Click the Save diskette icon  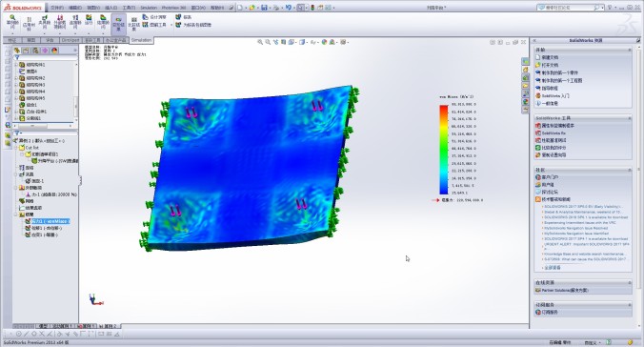264,8
